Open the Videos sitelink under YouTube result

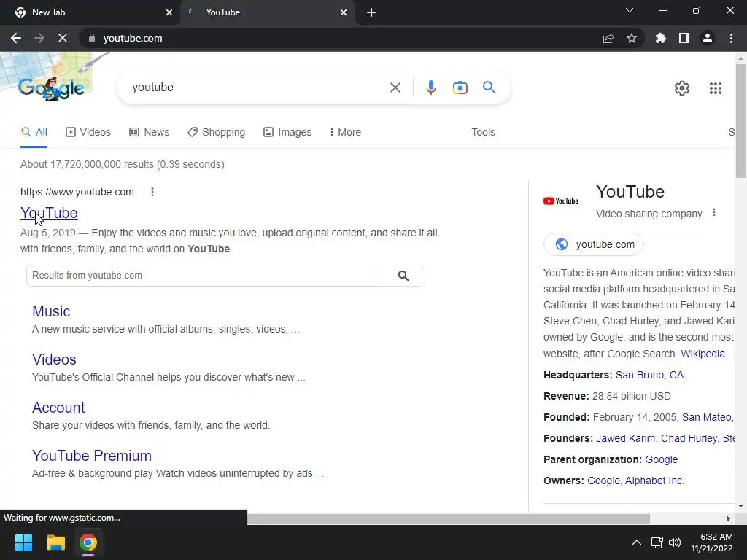(54, 359)
